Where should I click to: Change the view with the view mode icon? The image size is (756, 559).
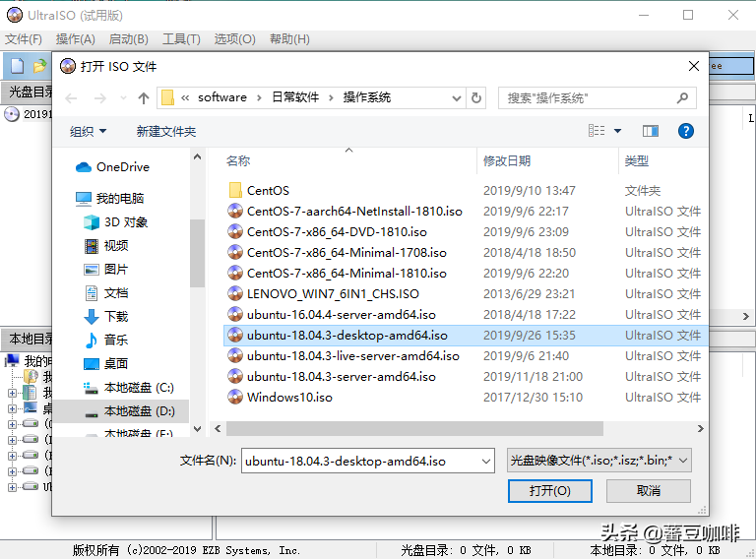(x=597, y=131)
